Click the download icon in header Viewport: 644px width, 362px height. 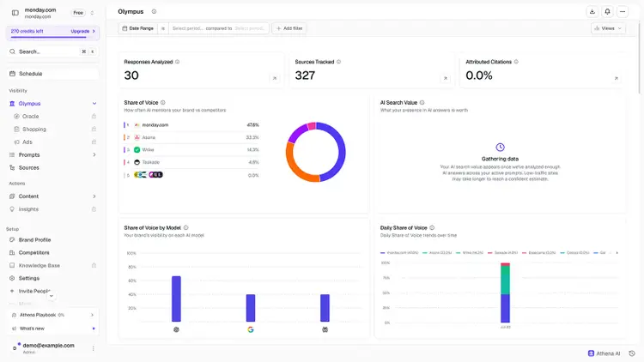[592, 11]
